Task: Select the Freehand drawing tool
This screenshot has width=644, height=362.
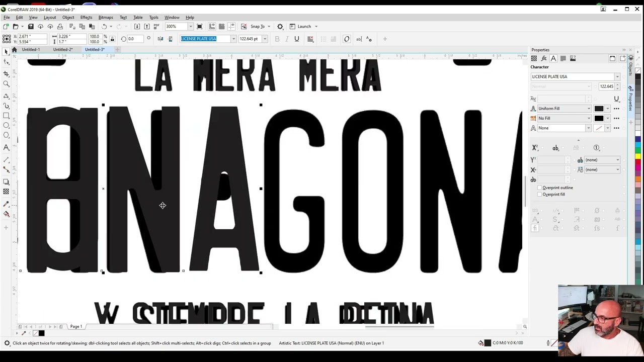Action: coord(6,96)
